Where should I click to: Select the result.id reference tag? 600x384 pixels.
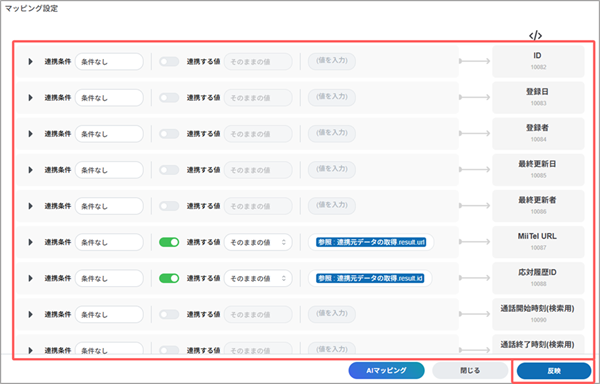[370, 278]
